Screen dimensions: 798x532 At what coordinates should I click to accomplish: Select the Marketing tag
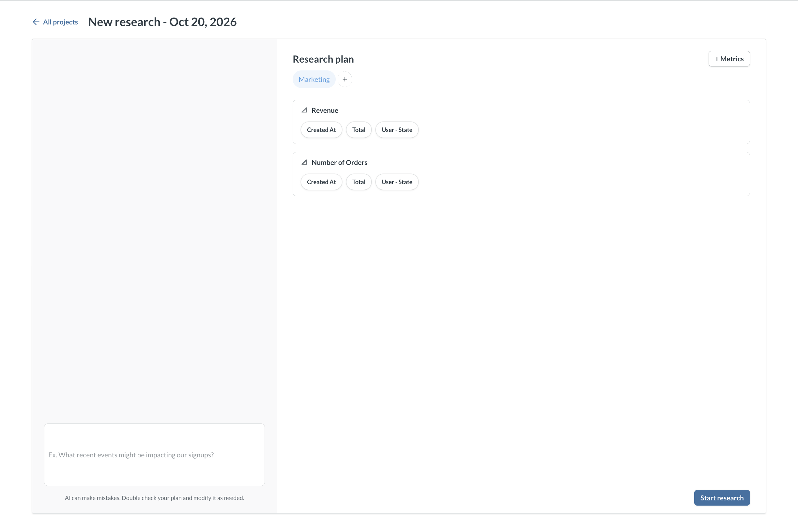pyautogui.click(x=314, y=80)
